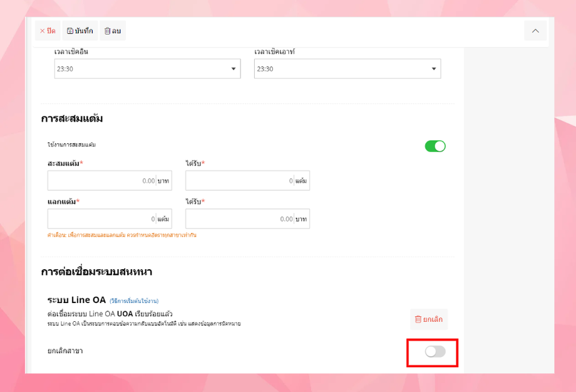Image resolution: width=576 pixels, height=392 pixels.
Task: Click the orange คำเตือน warning text
Action: [x=122, y=235]
